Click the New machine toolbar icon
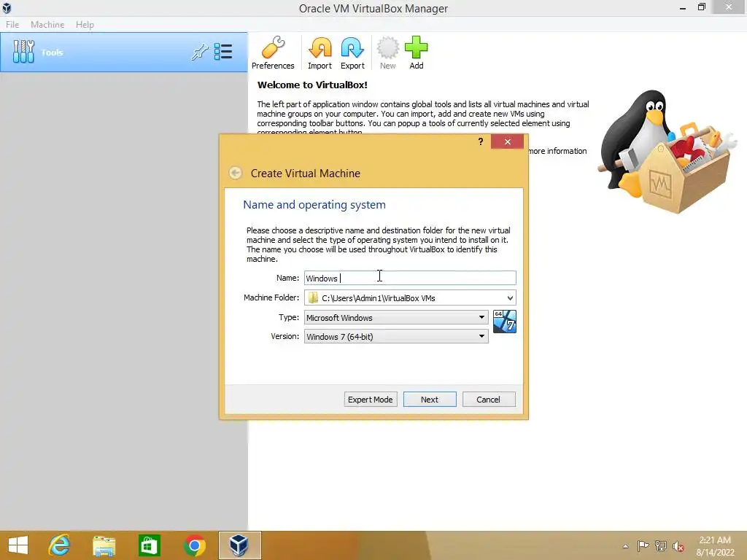 click(x=388, y=52)
